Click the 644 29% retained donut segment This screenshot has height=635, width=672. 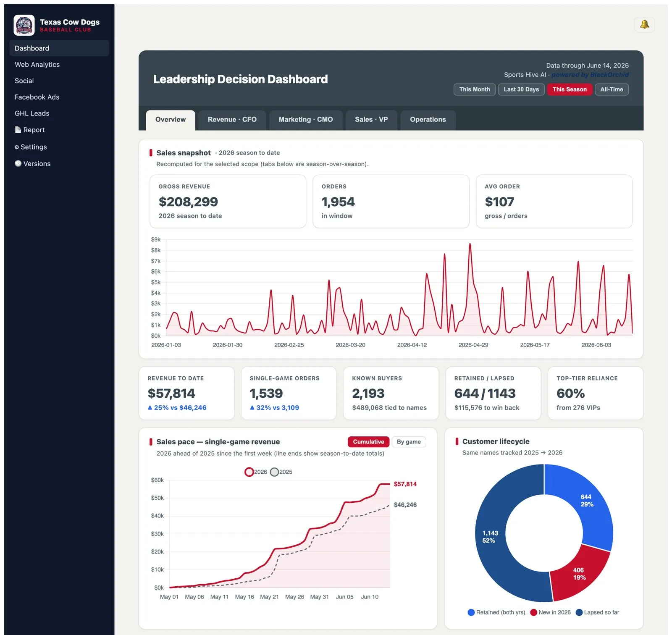click(x=587, y=501)
